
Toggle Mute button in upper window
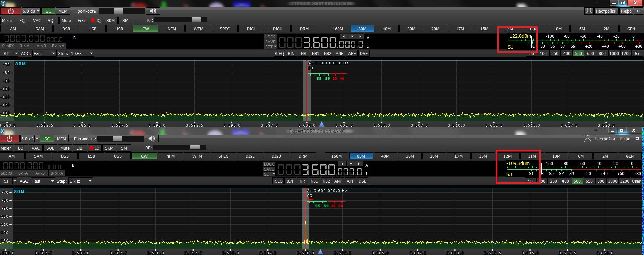pyautogui.click(x=66, y=20)
